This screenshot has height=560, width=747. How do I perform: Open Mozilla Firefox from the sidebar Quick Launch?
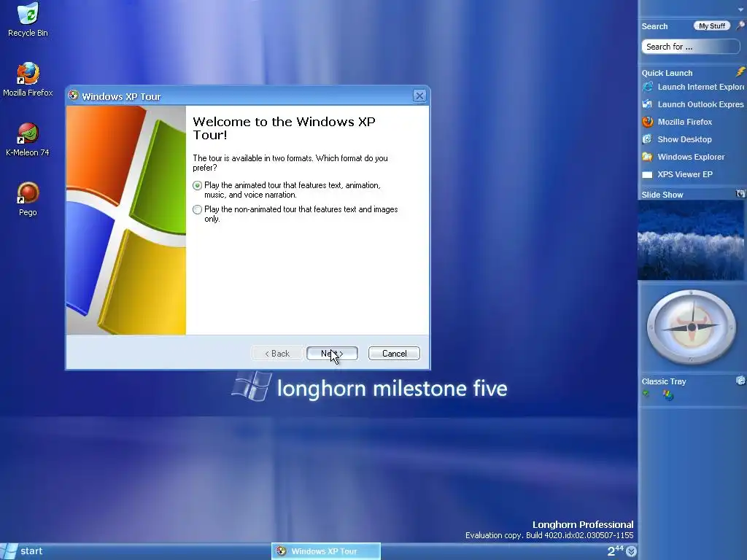(x=678, y=122)
